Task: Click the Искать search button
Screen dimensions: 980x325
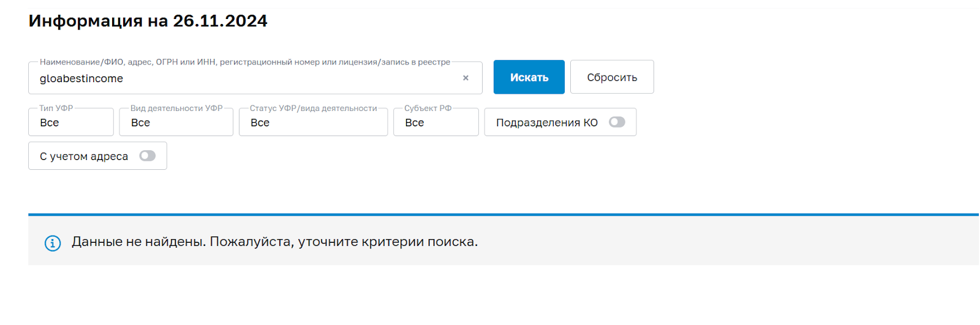Action: [x=529, y=77]
